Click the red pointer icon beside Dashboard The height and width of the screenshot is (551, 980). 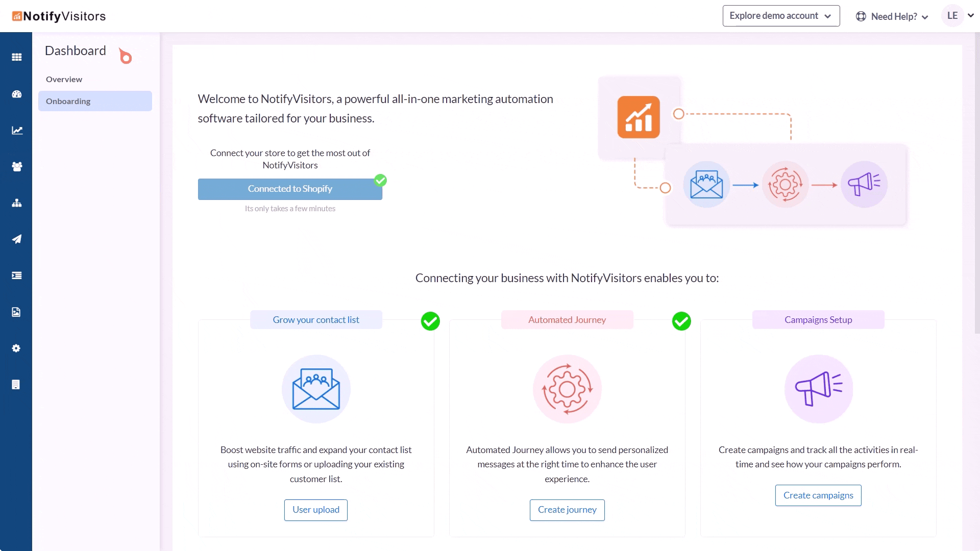point(125,56)
